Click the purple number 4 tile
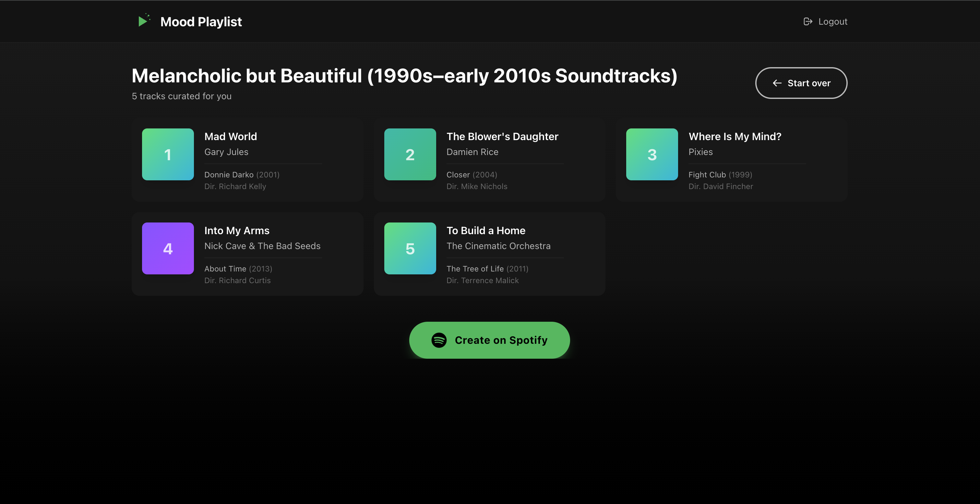 [168, 248]
